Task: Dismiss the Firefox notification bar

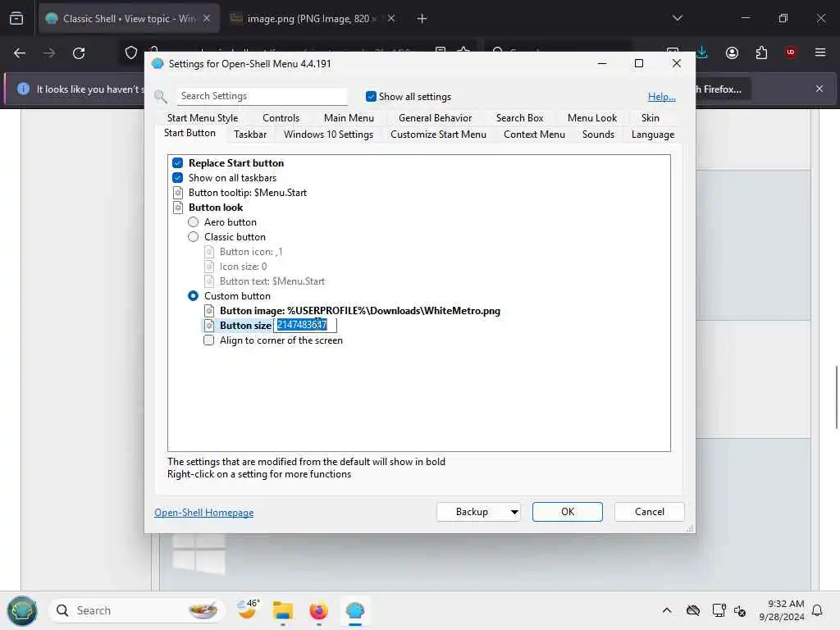Action: [x=819, y=89]
